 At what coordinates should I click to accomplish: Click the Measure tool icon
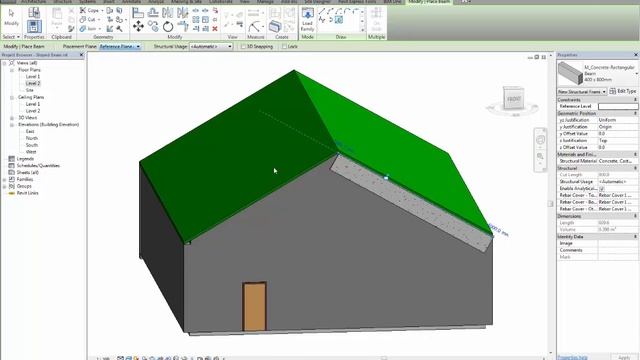pos(255,27)
